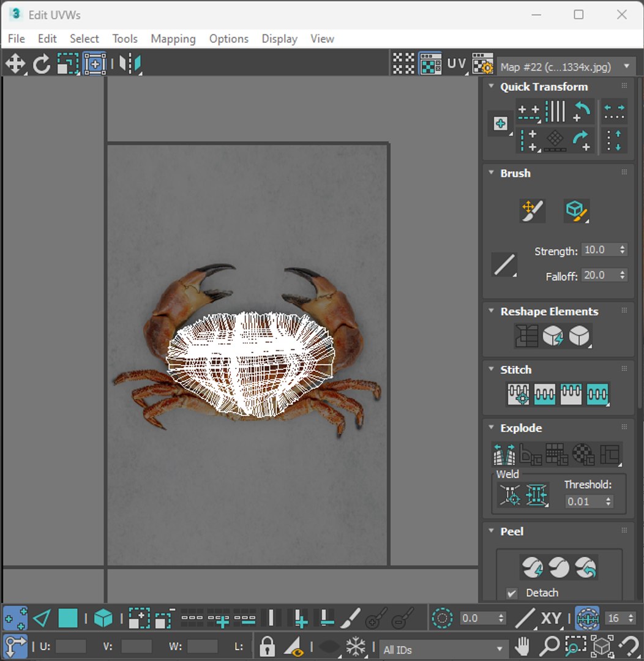Viewport: 644px width, 661px height.
Task: Open the Display menu
Action: point(279,39)
